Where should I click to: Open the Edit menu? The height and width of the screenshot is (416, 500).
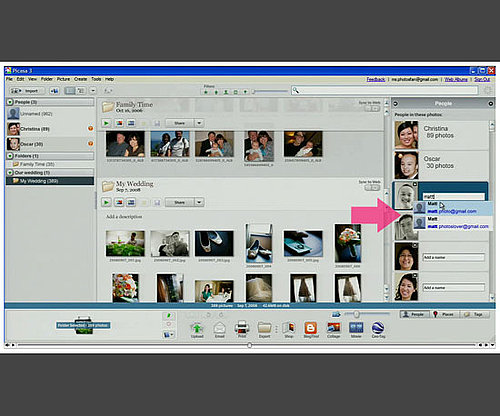(20, 79)
